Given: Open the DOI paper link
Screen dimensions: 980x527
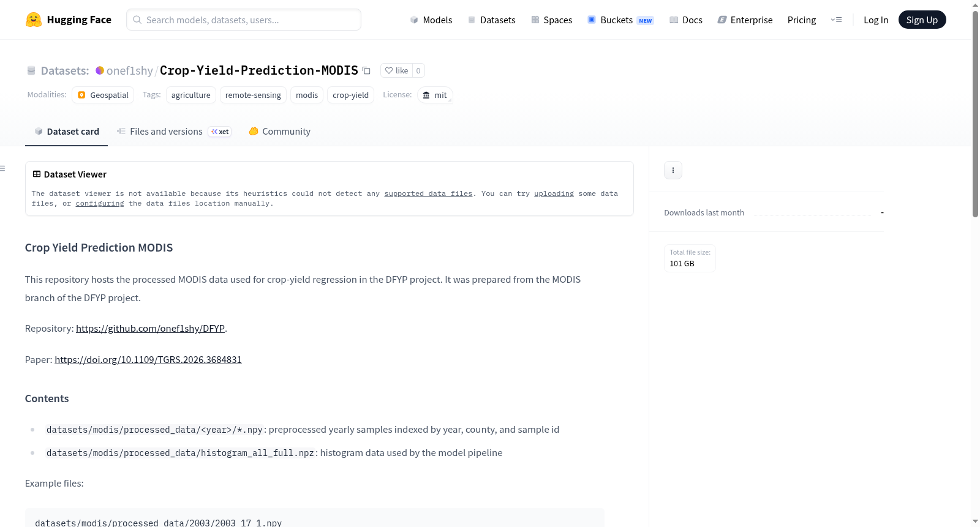Looking at the screenshot, I should [x=148, y=360].
